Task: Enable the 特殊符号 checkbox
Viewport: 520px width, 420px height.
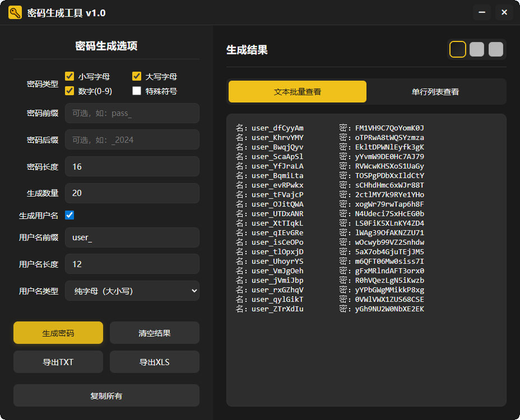Action: click(137, 91)
